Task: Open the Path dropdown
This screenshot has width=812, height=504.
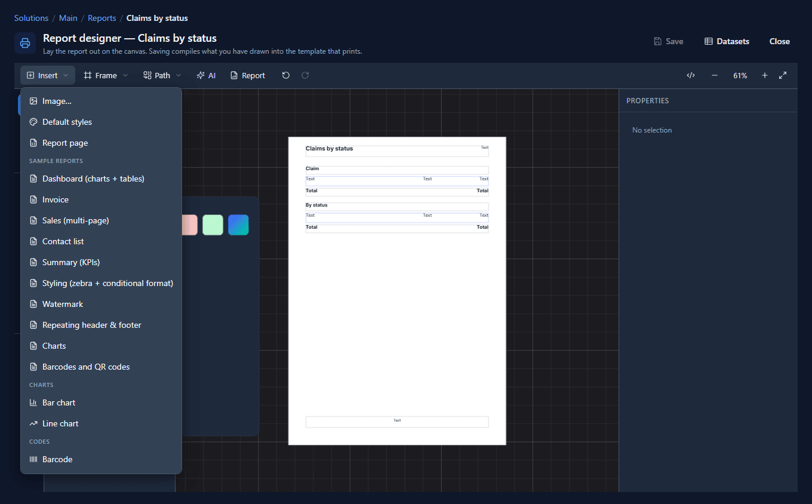Action: pyautogui.click(x=162, y=75)
